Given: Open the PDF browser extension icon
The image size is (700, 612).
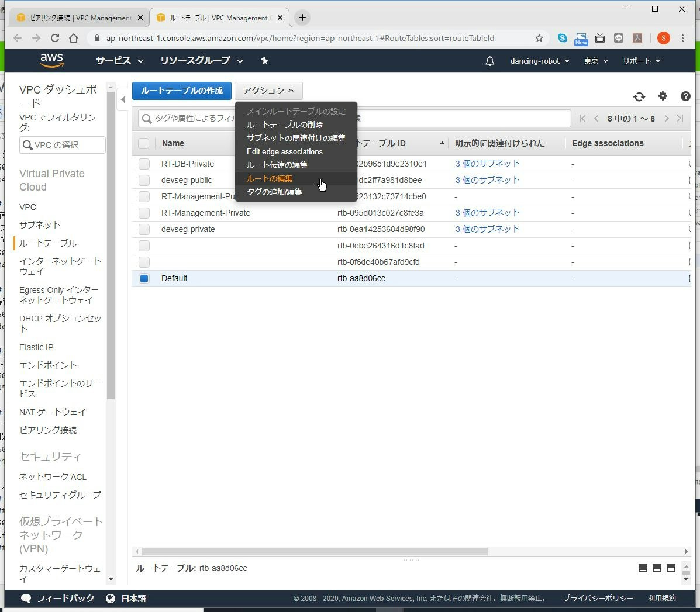Looking at the screenshot, I should coord(637,39).
